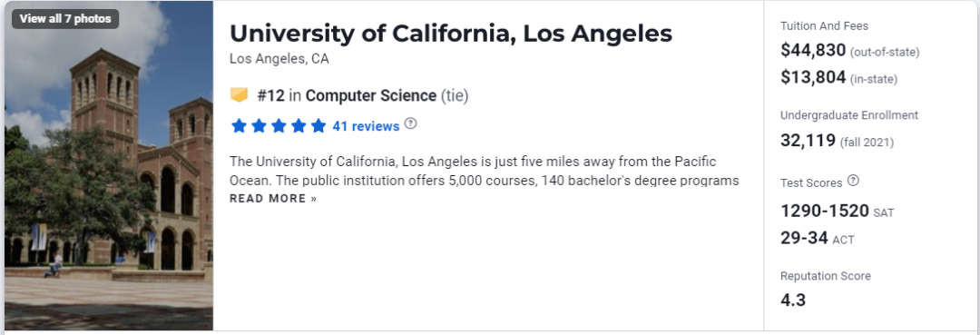Click the View all 7 photos button

coord(65,19)
